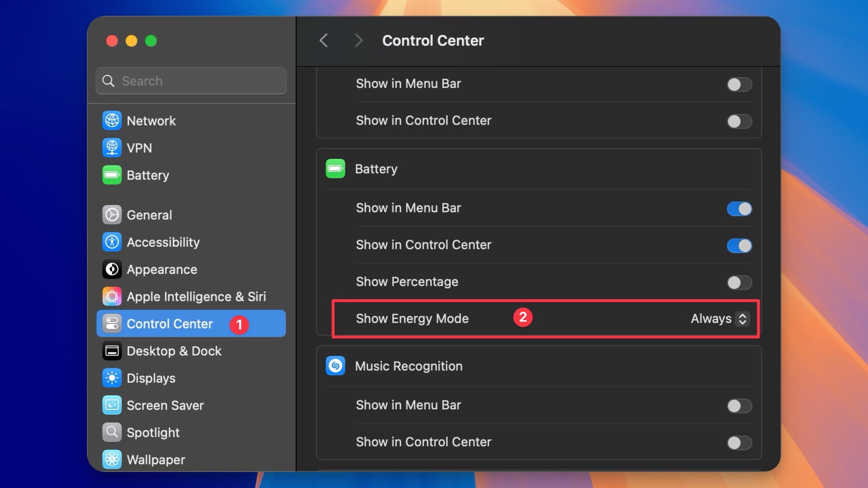Disable Battery Show in Control Center switch
Image resolution: width=868 pixels, height=488 pixels.
[739, 245]
